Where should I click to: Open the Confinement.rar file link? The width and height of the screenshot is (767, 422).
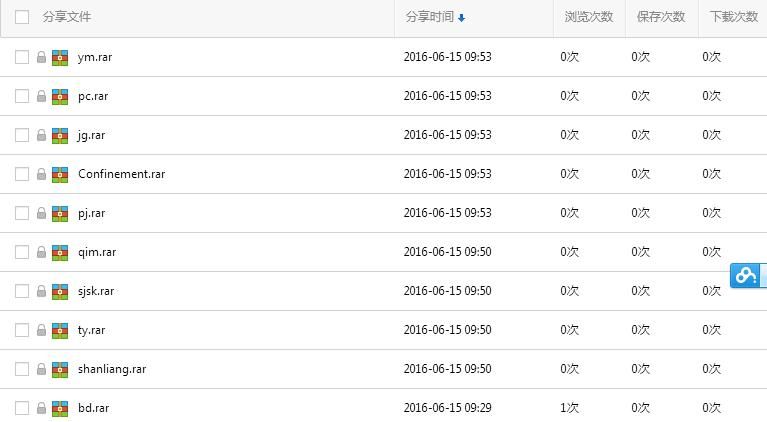click(121, 174)
